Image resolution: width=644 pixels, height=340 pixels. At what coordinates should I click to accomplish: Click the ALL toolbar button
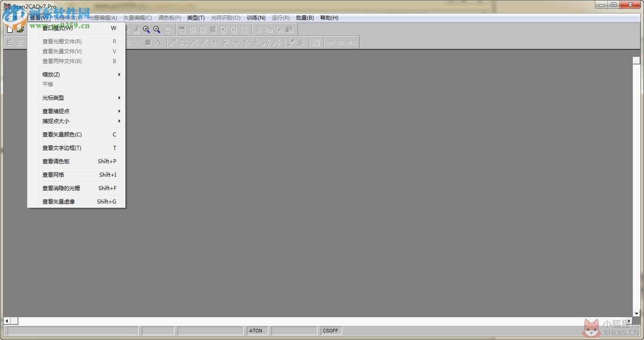352,43
